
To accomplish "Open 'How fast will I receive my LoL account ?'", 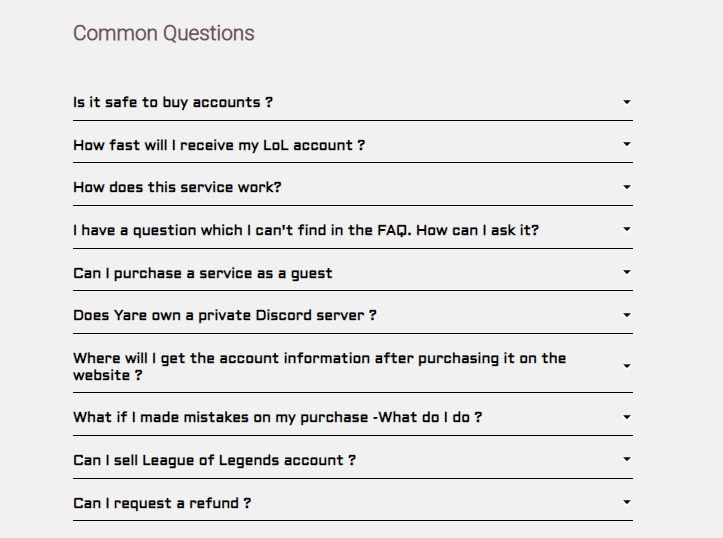I will [219, 145].
